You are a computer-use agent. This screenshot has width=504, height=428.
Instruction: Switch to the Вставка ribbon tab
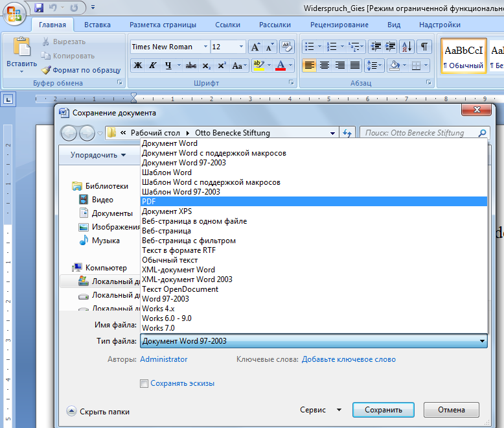[97, 25]
